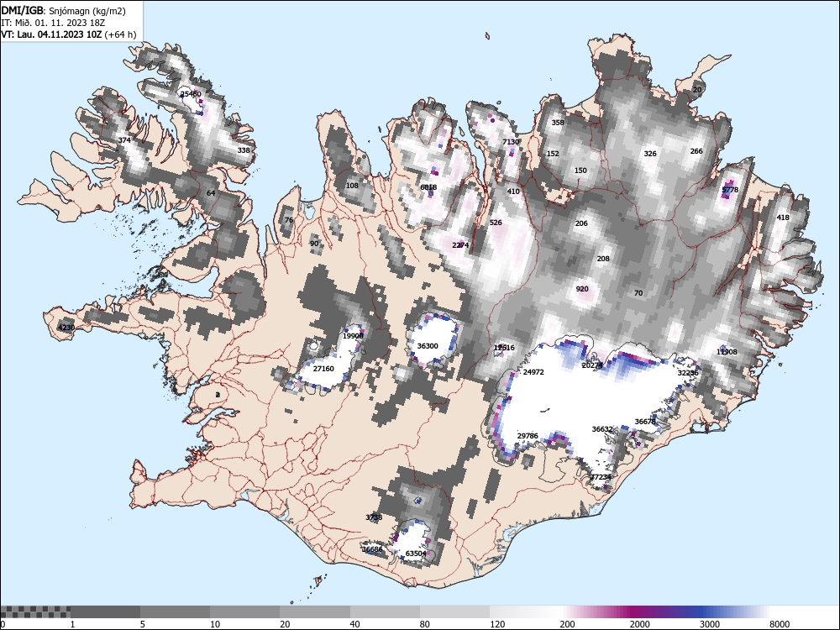Click the map value 3738
This screenshot has width=840, height=630.
click(374, 517)
